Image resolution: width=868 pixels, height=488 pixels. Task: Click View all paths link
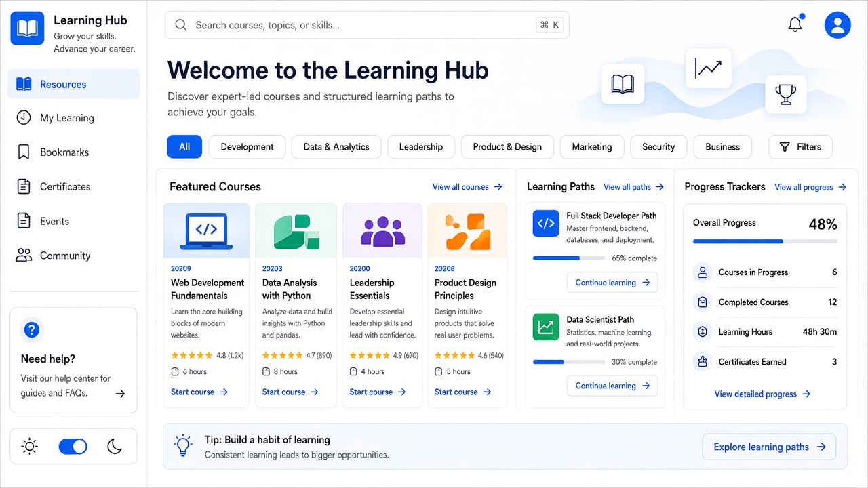pos(633,186)
